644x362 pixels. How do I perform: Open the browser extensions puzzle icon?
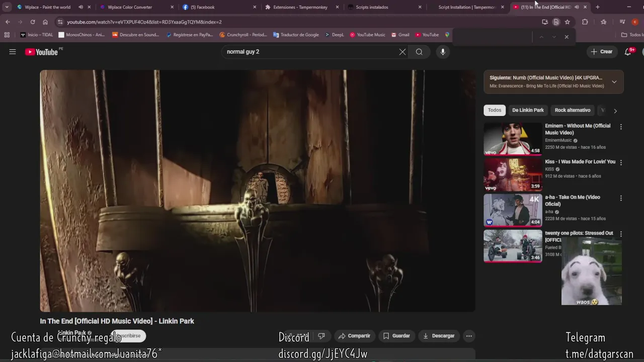click(x=585, y=22)
